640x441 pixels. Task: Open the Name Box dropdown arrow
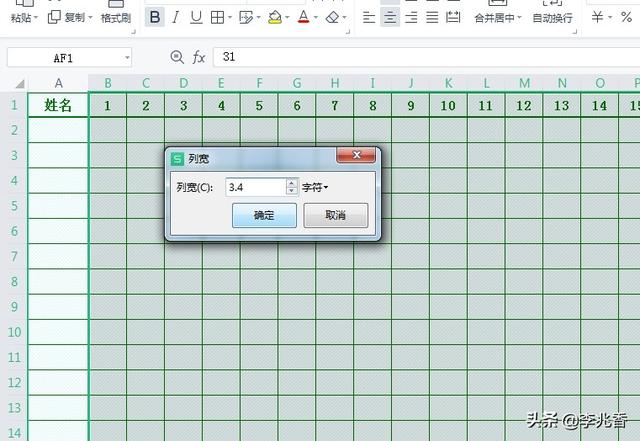pyautogui.click(x=127, y=58)
